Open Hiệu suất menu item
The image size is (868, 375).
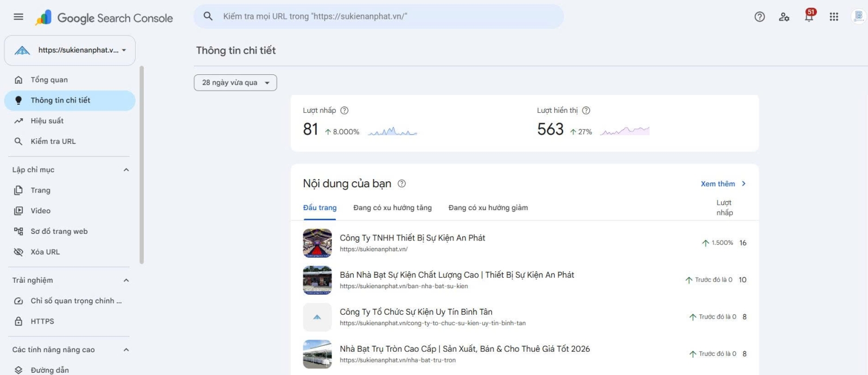[x=69, y=121]
